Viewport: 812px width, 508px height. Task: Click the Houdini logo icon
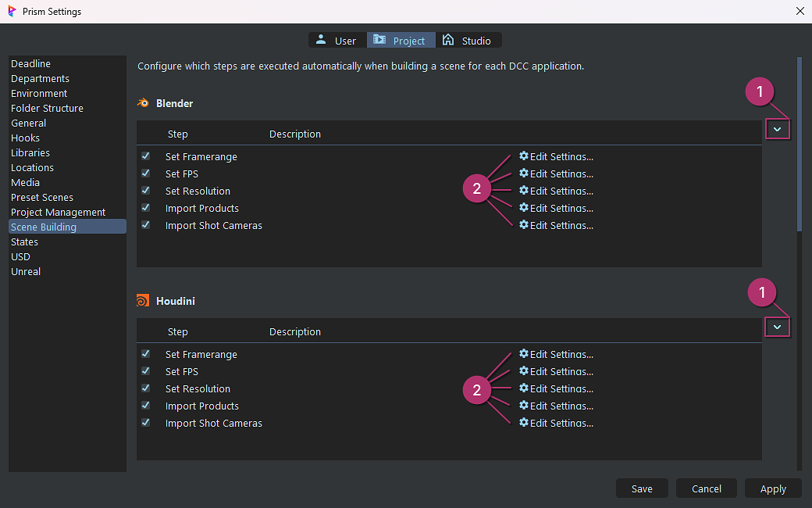[143, 301]
